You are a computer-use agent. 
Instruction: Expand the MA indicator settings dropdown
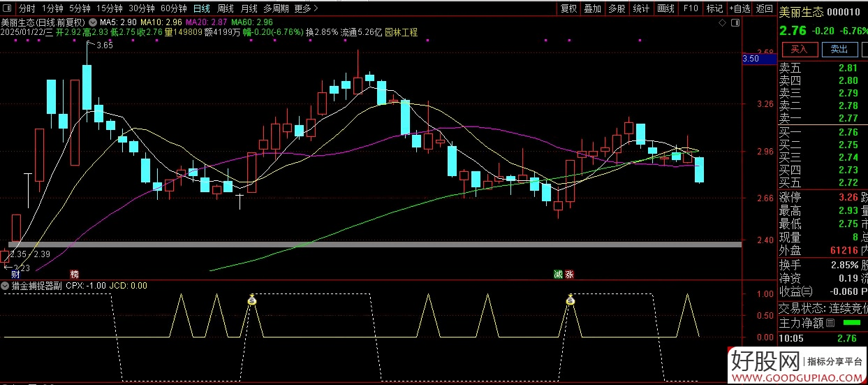click(x=93, y=22)
